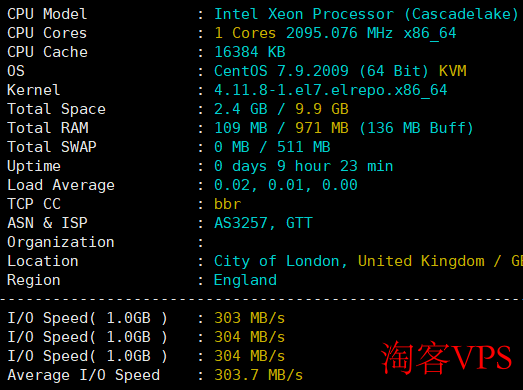The image size is (523, 390).
Task: Select 'AS3257, GTT' value
Action: pos(263,224)
